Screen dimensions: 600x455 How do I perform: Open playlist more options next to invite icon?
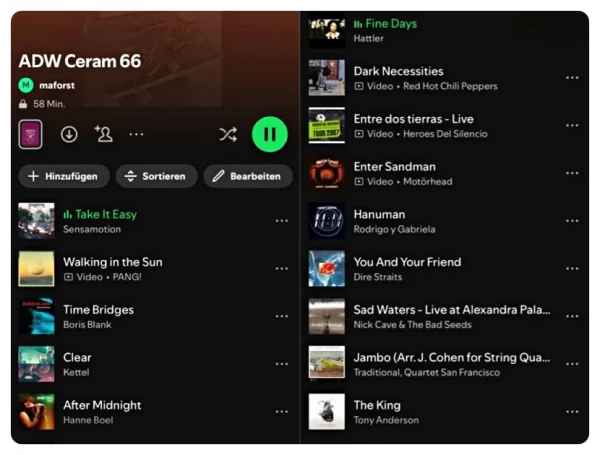coord(136,134)
